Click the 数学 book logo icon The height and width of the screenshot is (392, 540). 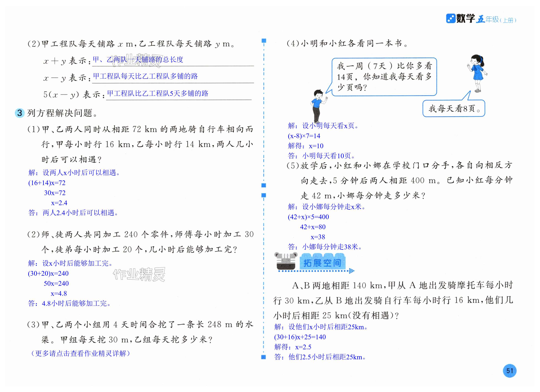[451, 19]
